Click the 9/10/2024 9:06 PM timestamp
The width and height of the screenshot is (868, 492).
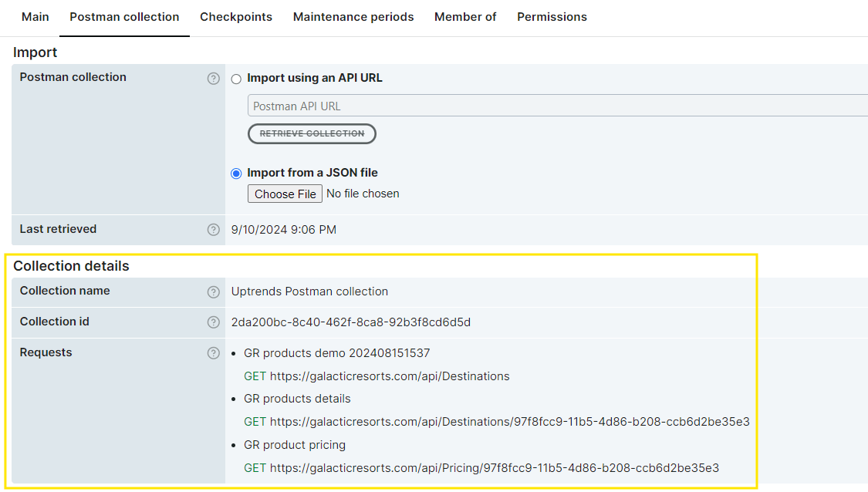click(283, 230)
